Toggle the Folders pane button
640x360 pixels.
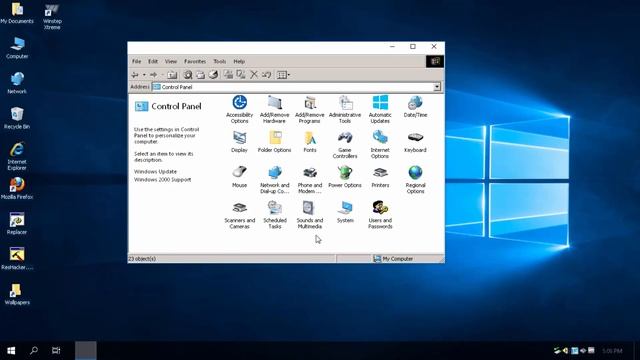tap(200, 75)
